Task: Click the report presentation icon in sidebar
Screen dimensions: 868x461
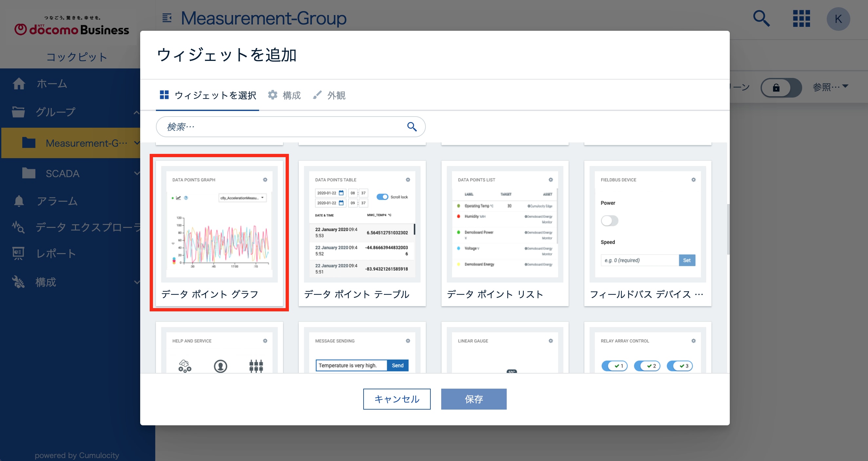Action: coord(18,253)
